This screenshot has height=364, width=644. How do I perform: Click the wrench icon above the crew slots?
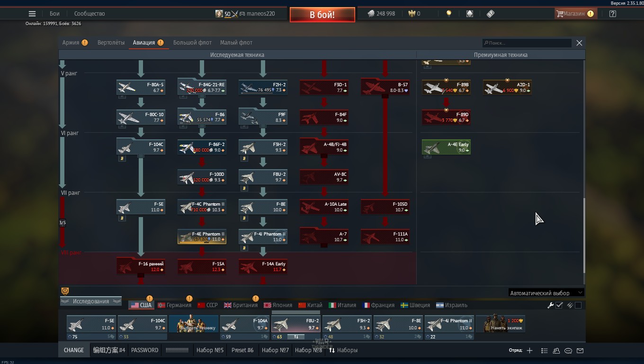click(x=551, y=305)
